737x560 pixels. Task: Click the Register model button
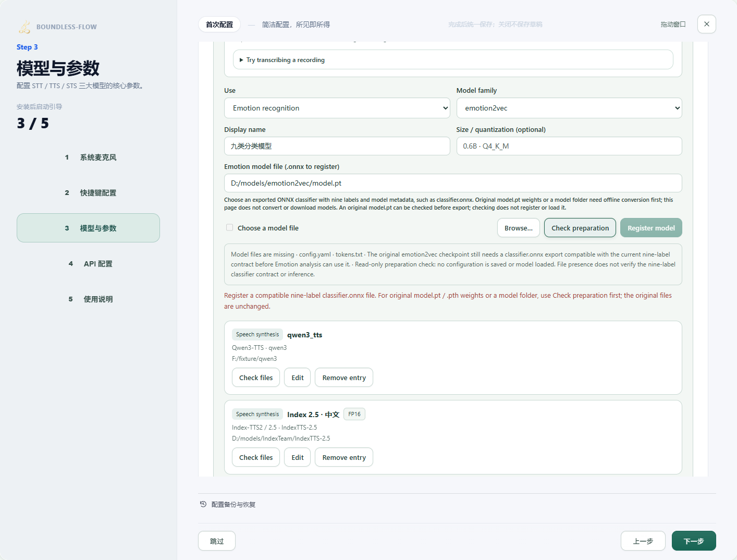651,228
